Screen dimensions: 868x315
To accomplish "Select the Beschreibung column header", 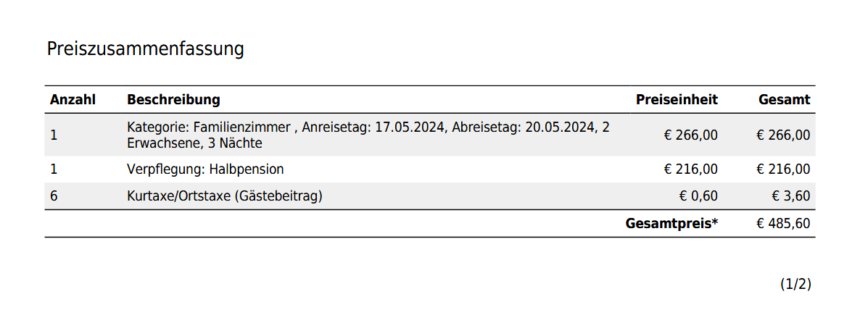I will (173, 100).
